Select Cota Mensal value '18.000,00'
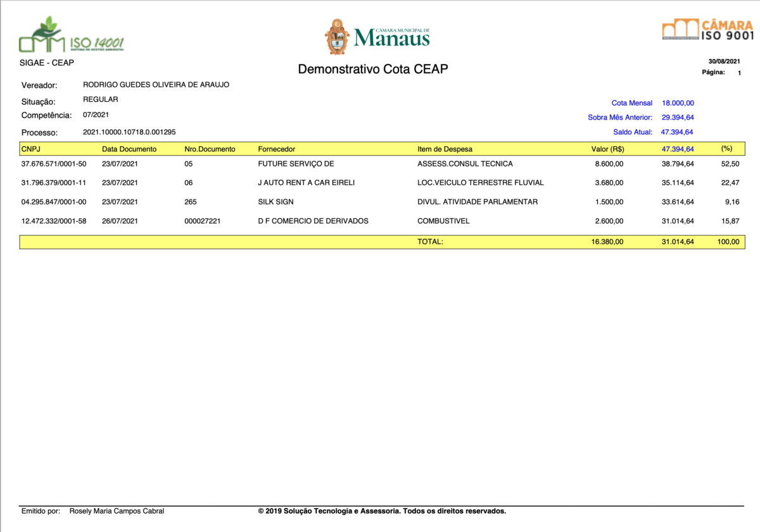Viewport: 760px width, 532px height. pos(678,103)
